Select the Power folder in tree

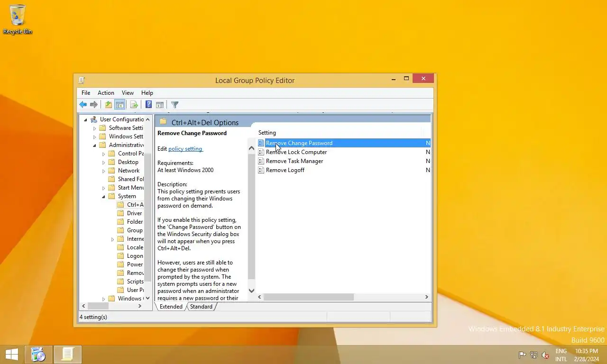(x=135, y=264)
